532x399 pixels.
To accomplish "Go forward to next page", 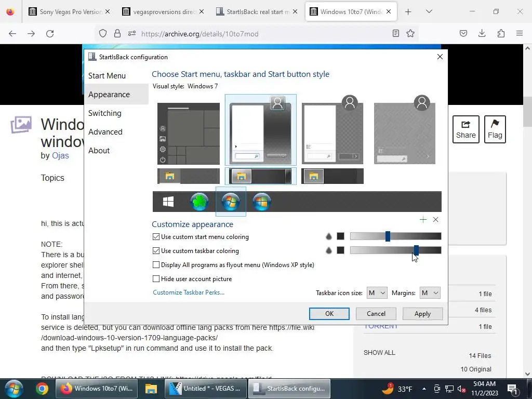I will 31,33.
